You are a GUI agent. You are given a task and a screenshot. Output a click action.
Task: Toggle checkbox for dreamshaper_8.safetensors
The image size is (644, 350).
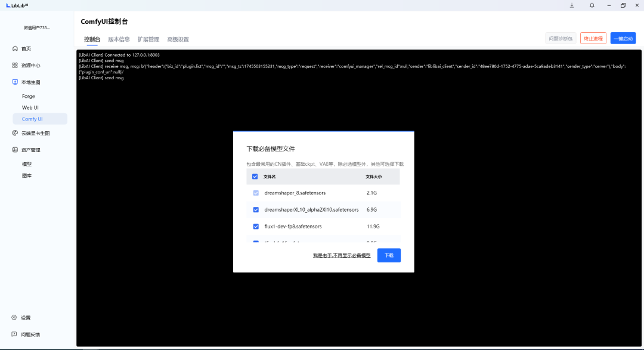pyautogui.click(x=256, y=193)
